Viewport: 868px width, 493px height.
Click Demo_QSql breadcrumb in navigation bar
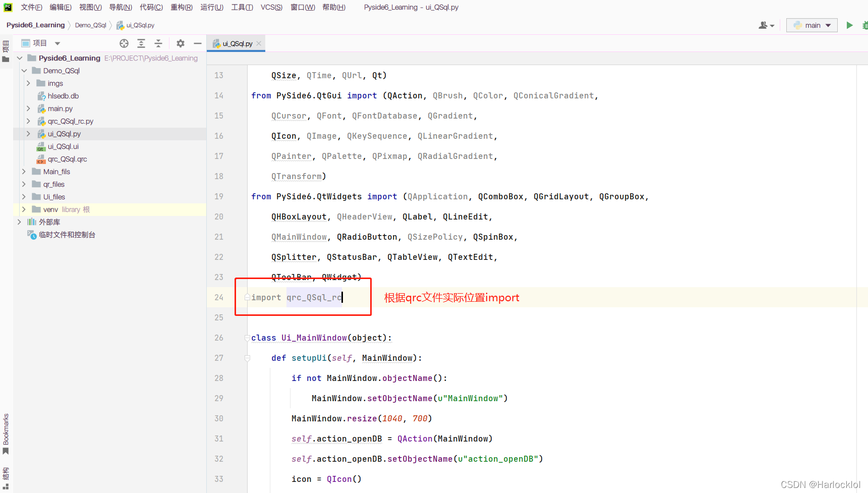(91, 25)
